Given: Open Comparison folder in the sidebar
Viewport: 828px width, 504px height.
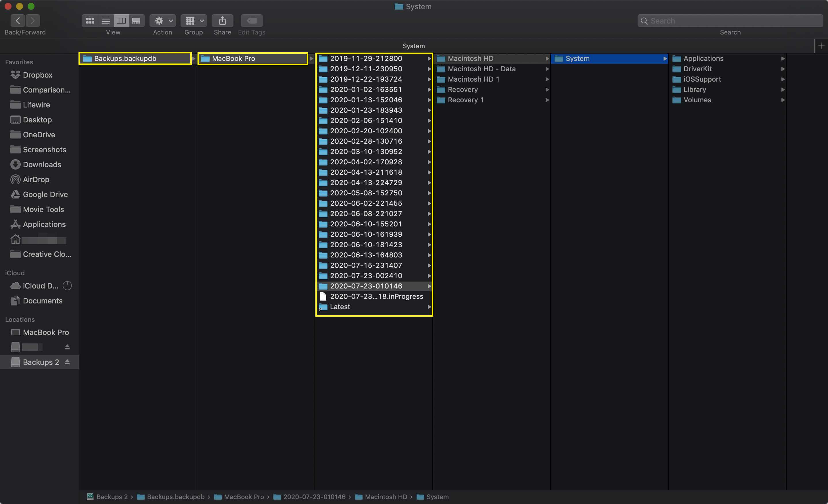Looking at the screenshot, I should pyautogui.click(x=39, y=90).
